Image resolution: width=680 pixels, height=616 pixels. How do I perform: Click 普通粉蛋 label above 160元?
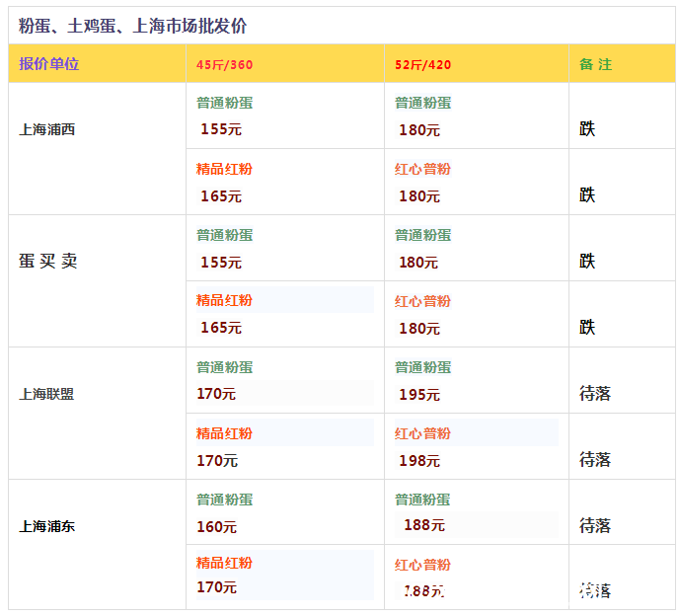tap(225, 500)
